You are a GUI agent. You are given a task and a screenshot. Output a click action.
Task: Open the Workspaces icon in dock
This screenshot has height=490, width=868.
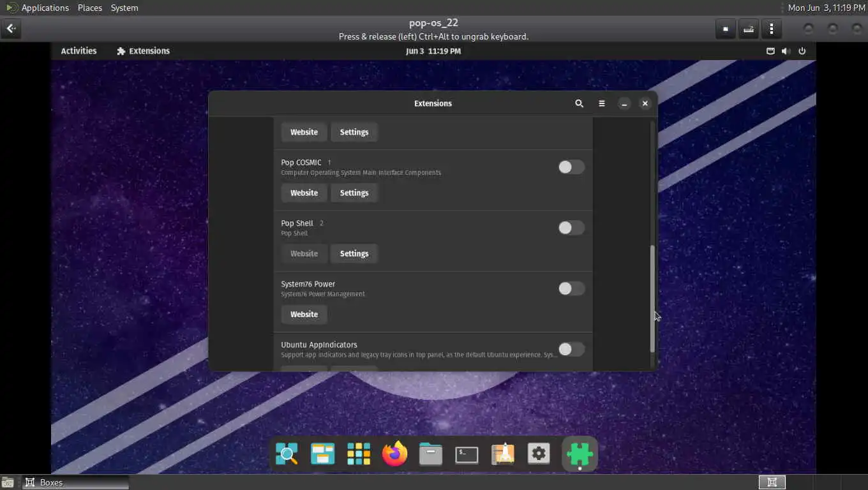point(322,454)
